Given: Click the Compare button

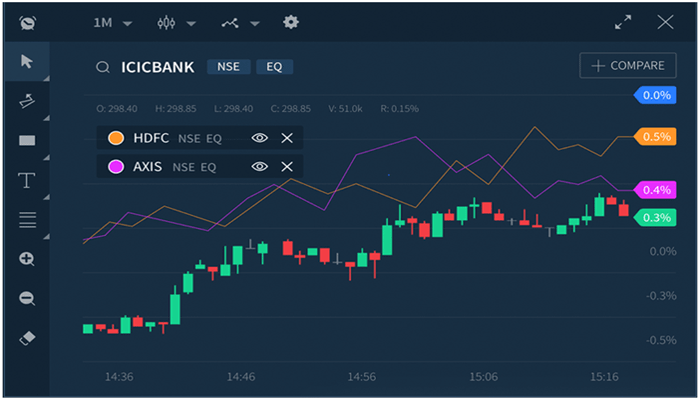Looking at the screenshot, I should (628, 66).
